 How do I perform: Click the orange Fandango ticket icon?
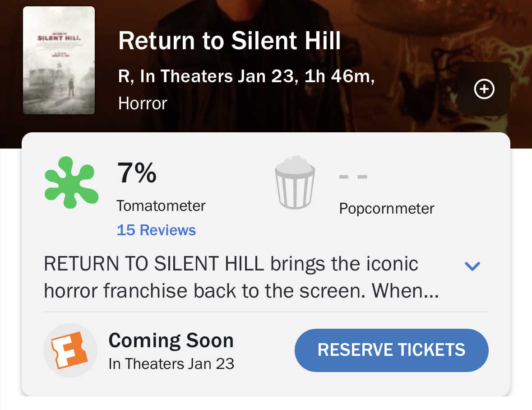tap(70, 350)
